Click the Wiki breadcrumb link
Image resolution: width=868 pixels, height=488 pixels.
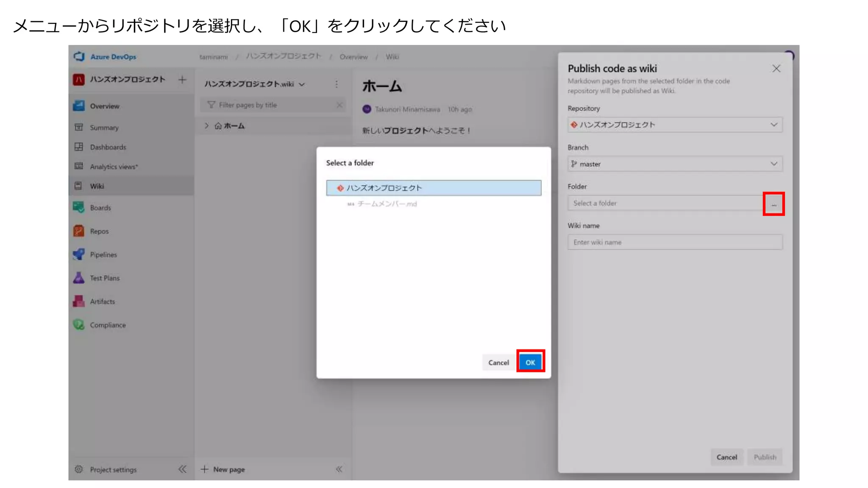(x=392, y=57)
